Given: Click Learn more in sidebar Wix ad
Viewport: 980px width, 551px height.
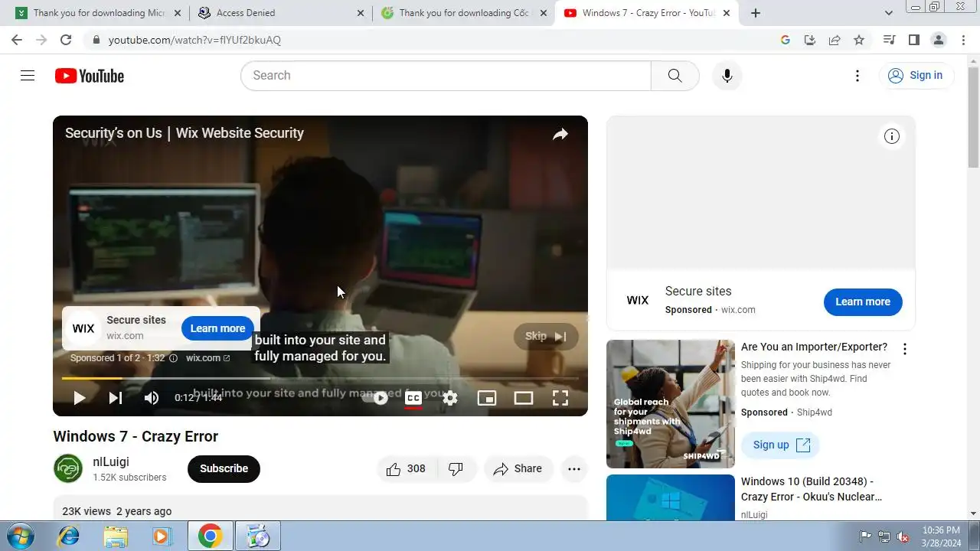Looking at the screenshot, I should pos(863,302).
